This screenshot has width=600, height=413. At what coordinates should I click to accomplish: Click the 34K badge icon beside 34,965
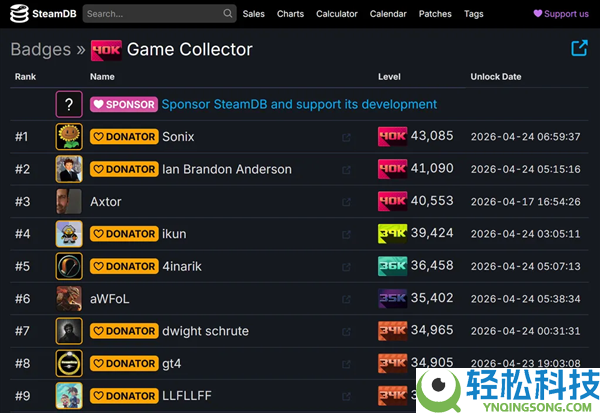[x=392, y=331]
